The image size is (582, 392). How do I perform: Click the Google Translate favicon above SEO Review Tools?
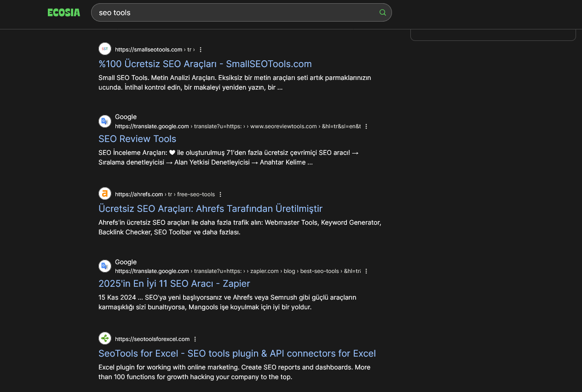105,121
